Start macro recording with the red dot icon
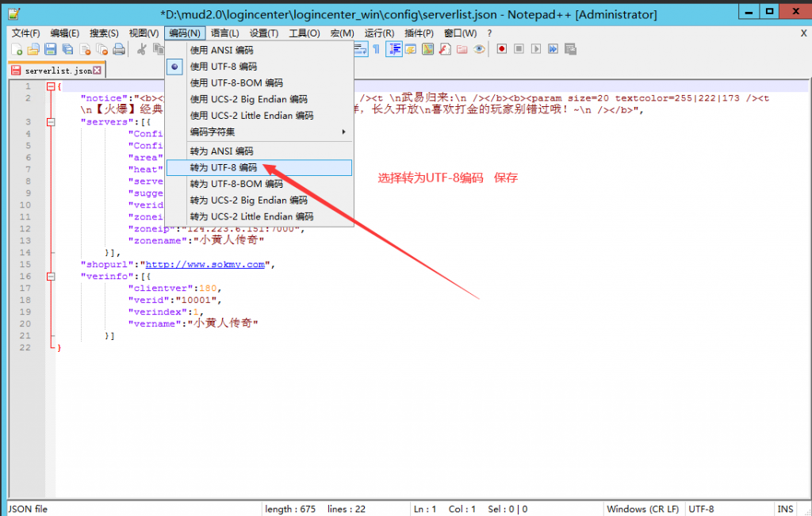The image size is (812, 516). [x=501, y=48]
